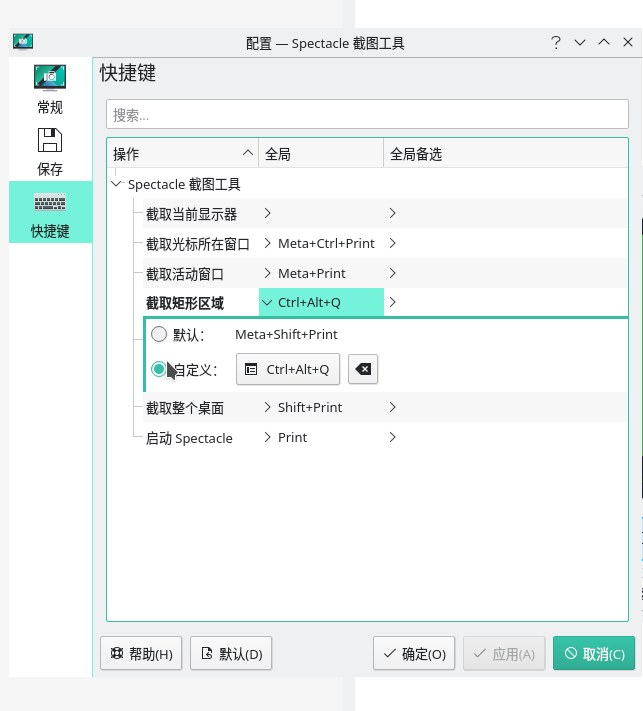The image size is (643, 711).
Task: Open the 保存 (Save) settings page
Action: pyautogui.click(x=50, y=151)
